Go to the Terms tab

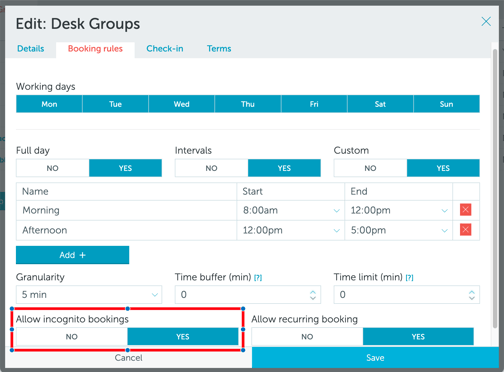click(x=219, y=49)
